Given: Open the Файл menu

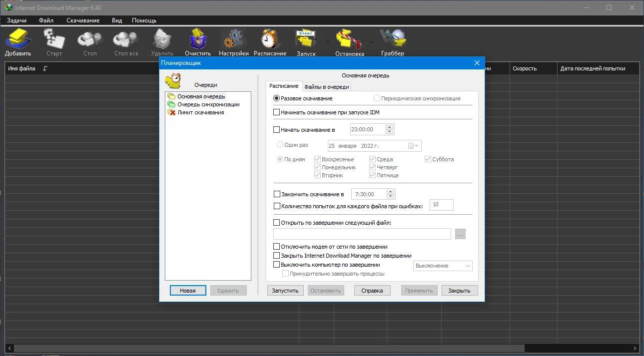Looking at the screenshot, I should pos(46,20).
